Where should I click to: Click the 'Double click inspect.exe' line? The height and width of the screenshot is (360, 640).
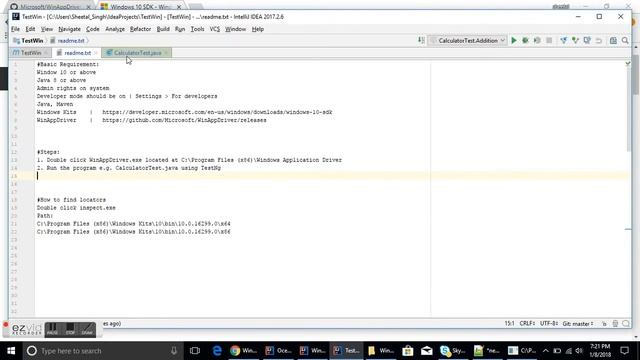point(76,208)
